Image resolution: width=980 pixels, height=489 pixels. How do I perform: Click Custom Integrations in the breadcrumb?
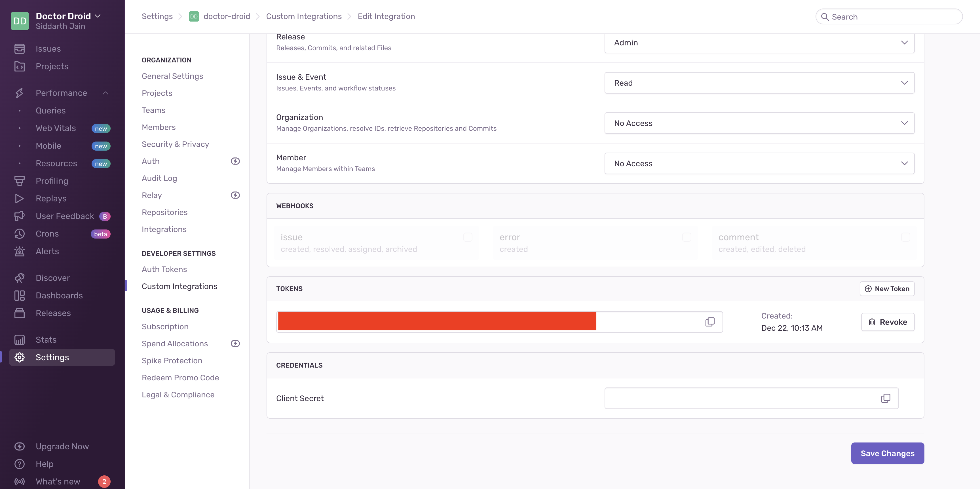pos(304,16)
